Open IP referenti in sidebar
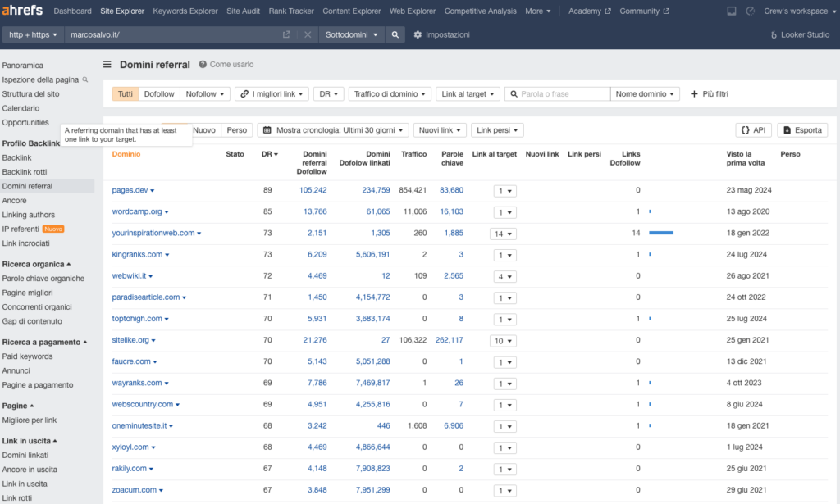Image resolution: width=840 pixels, height=504 pixels. pos(21,229)
